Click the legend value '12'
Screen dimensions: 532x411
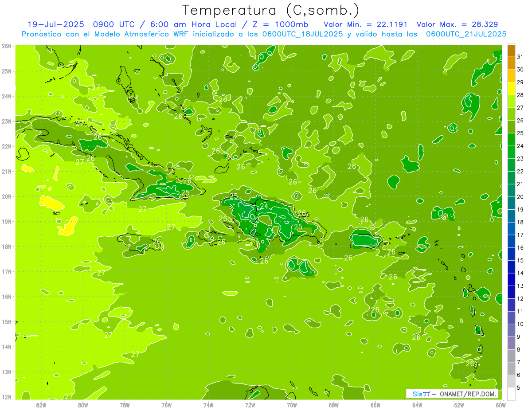(520, 298)
